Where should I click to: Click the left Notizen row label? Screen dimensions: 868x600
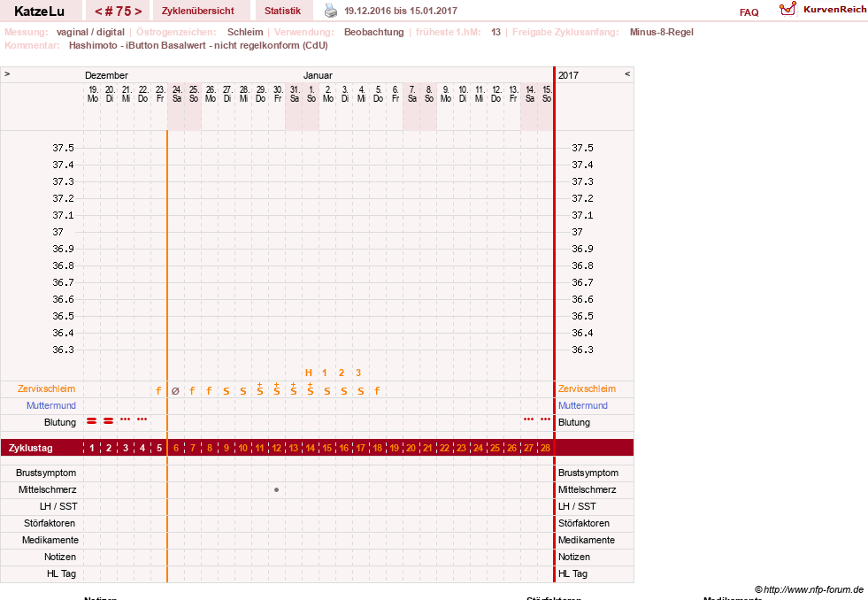[x=60, y=557]
